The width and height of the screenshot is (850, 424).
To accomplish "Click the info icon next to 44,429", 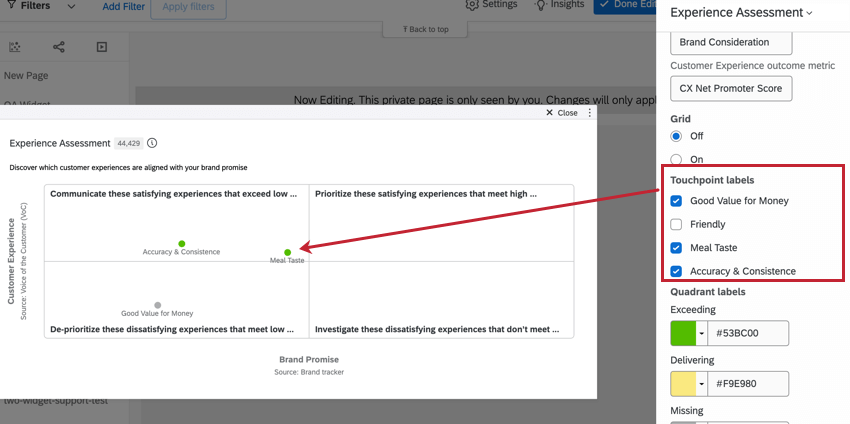I will click(x=152, y=143).
